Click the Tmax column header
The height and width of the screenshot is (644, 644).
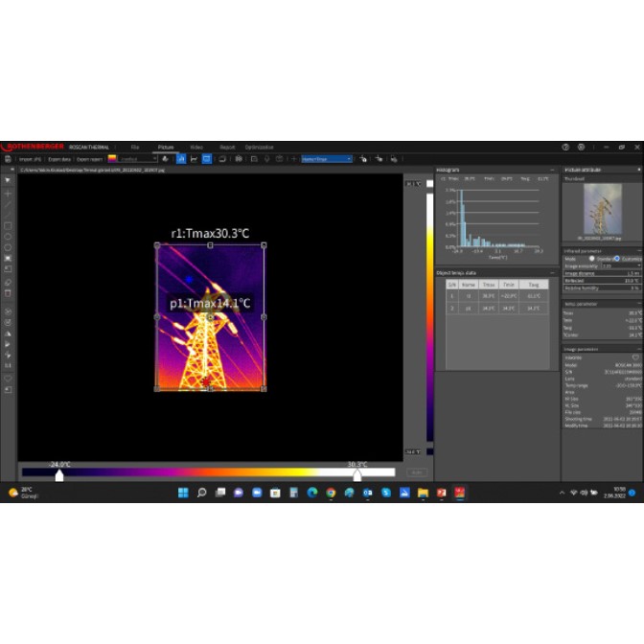click(489, 285)
